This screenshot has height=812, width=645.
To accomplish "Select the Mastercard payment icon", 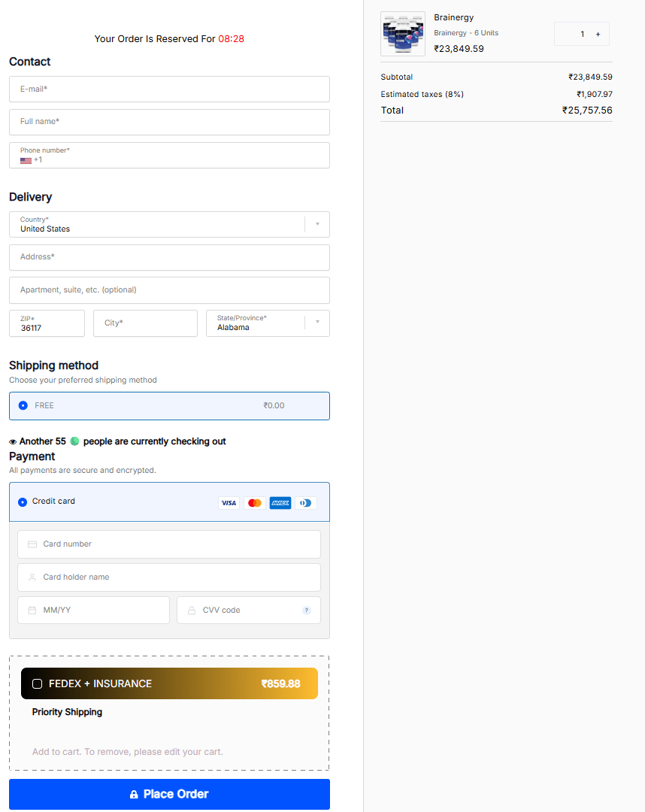I will point(254,502).
